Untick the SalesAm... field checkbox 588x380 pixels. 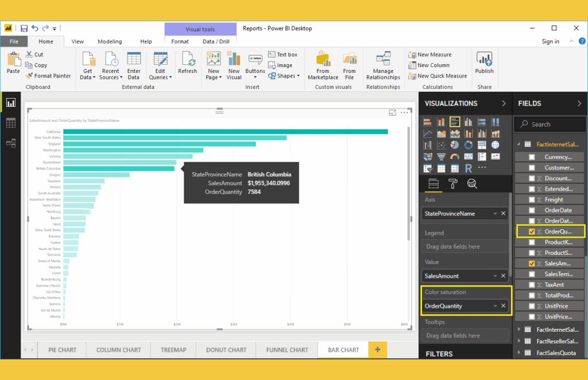[x=531, y=263]
